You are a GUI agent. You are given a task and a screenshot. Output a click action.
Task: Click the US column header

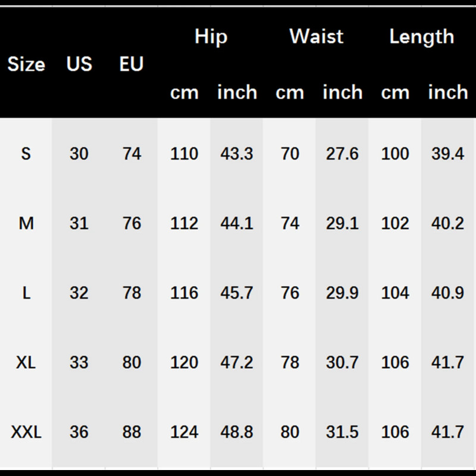coord(79,64)
